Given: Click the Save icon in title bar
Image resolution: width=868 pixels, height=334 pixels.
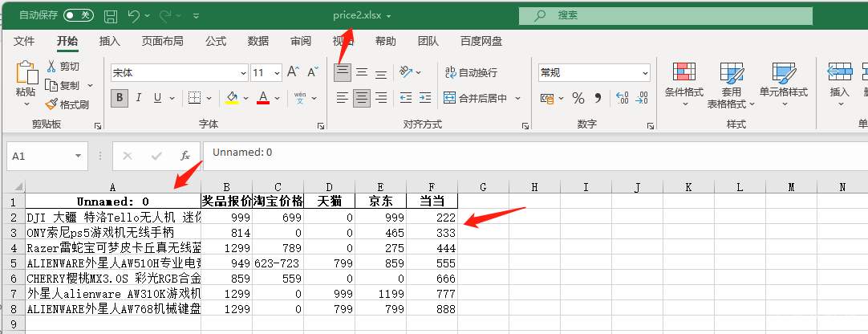Looking at the screenshot, I should pos(111,16).
